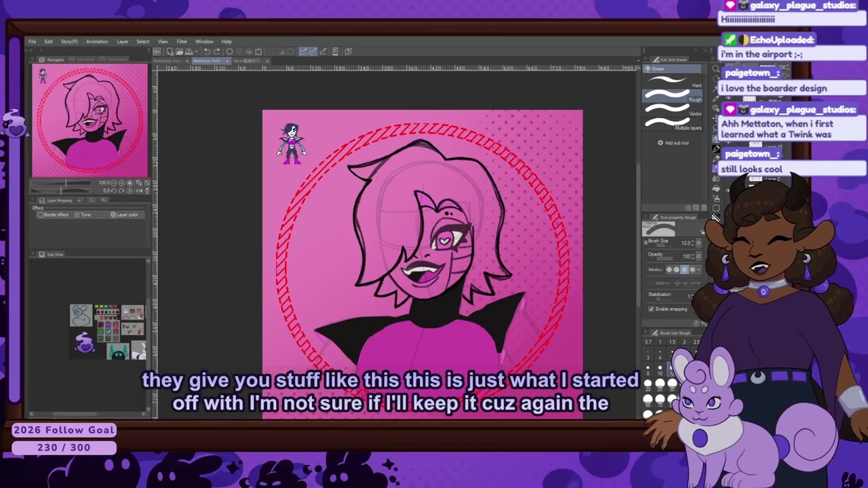This screenshot has height=488, width=868.
Task: Select the Multiple layers eraser sub tool
Action: (x=673, y=123)
